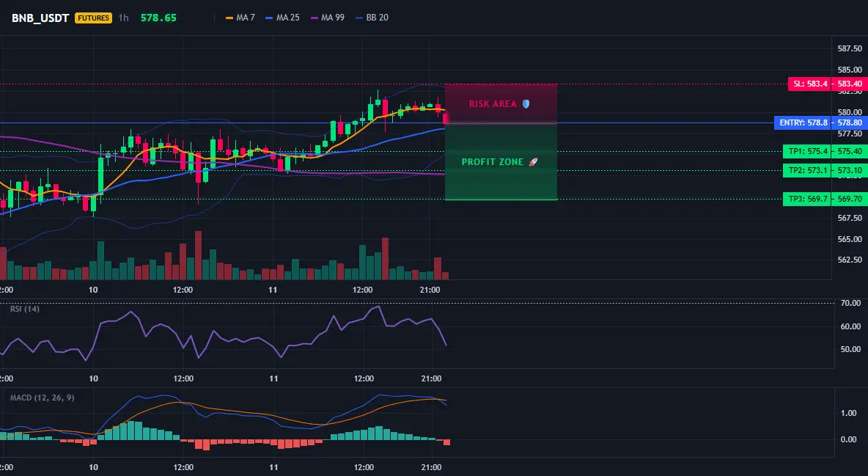This screenshot has height=476, width=868.
Task: Click the 21:00 time axis marker on price chart
Action: click(x=430, y=290)
